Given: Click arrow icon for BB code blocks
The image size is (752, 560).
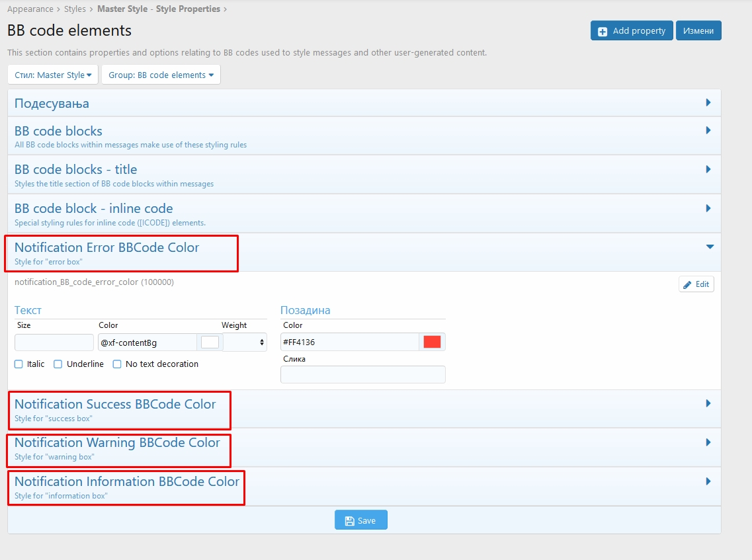Looking at the screenshot, I should point(708,131).
